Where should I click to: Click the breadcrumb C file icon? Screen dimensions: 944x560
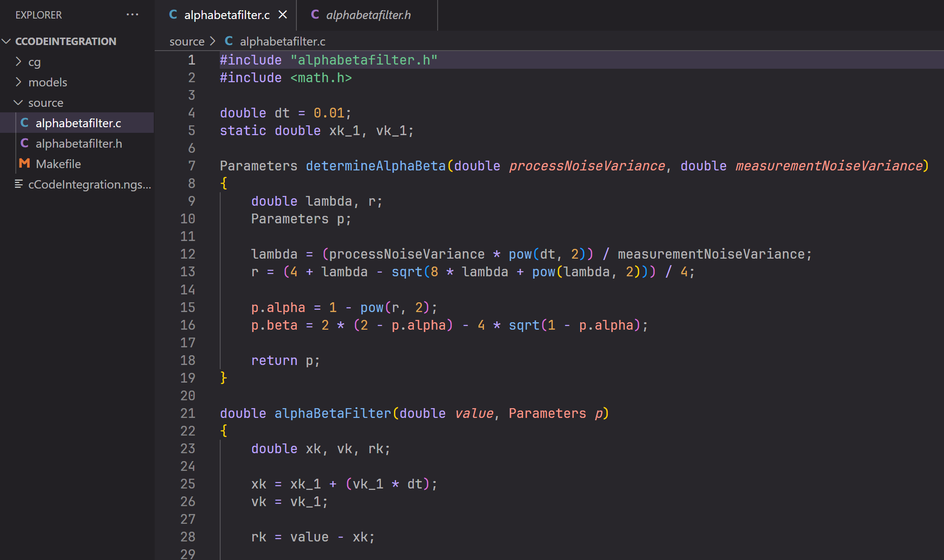(229, 41)
